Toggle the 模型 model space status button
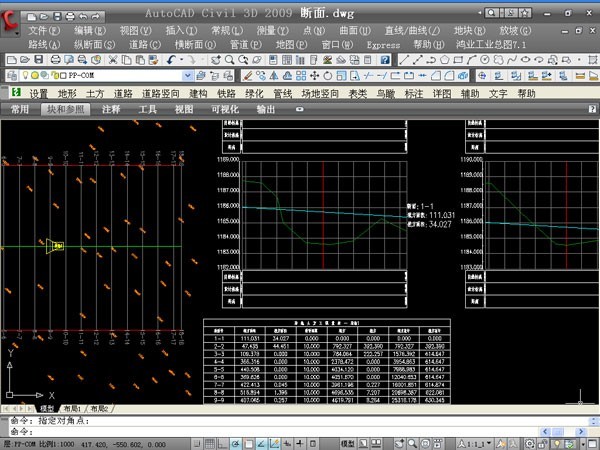600x450 pixels. click(x=348, y=442)
